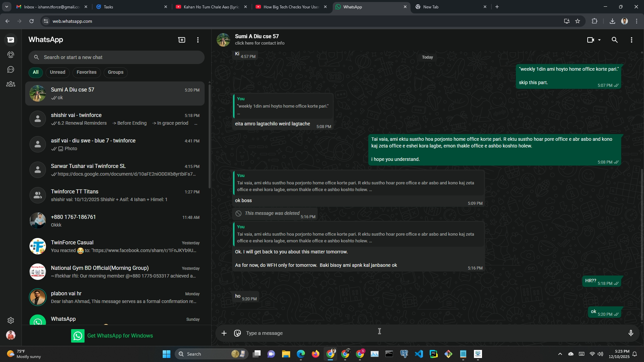Open the chat list three-dot menu
Image resolution: width=644 pixels, height=362 pixels.
pyautogui.click(x=198, y=40)
